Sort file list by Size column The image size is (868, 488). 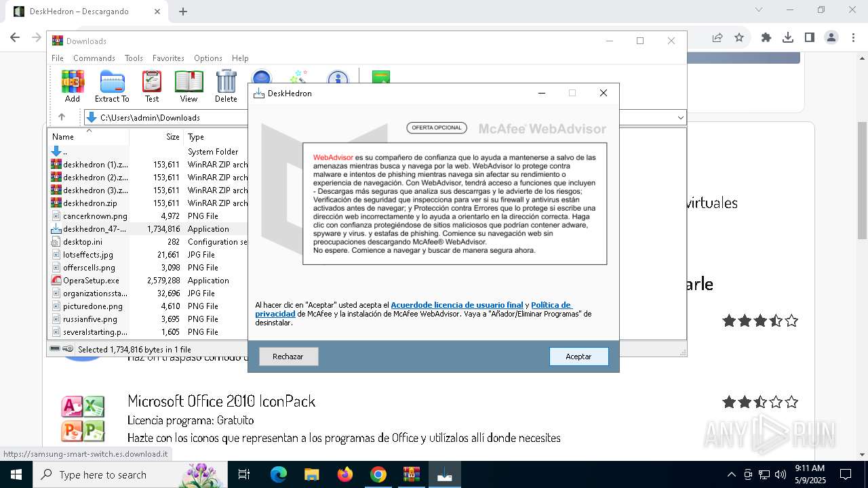point(156,136)
